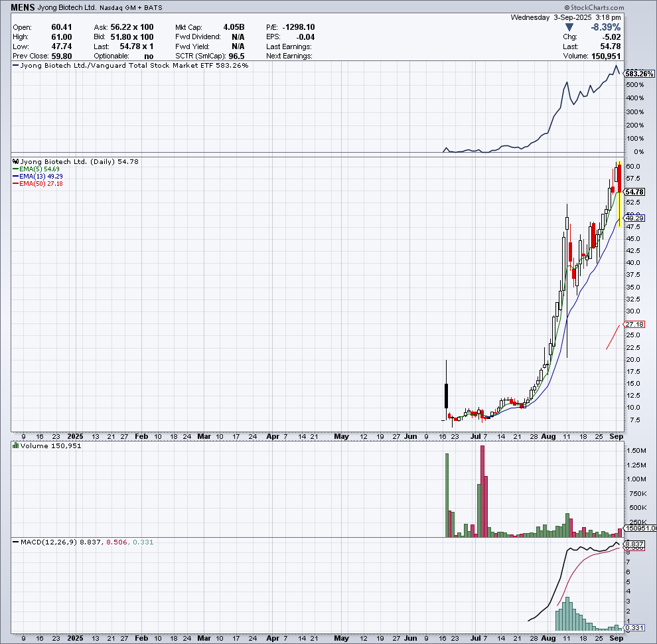Click the Optionable value no
657x644 pixels.
[x=149, y=56]
